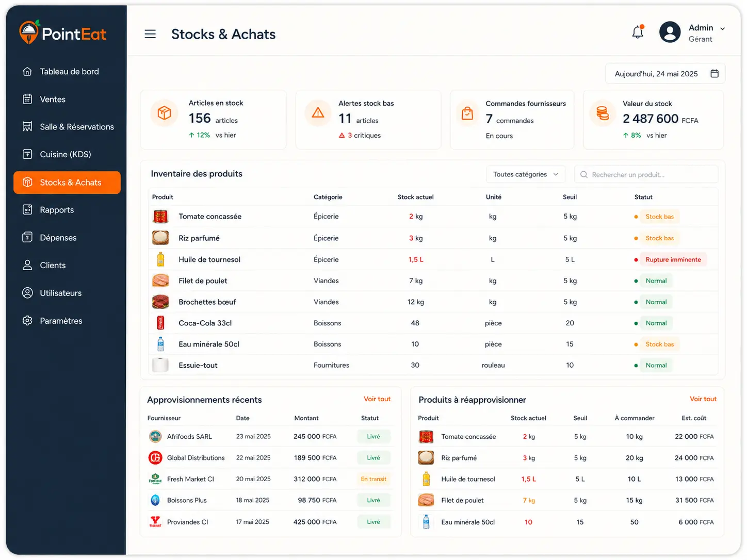Click the Paramètres gear icon

[27, 321]
